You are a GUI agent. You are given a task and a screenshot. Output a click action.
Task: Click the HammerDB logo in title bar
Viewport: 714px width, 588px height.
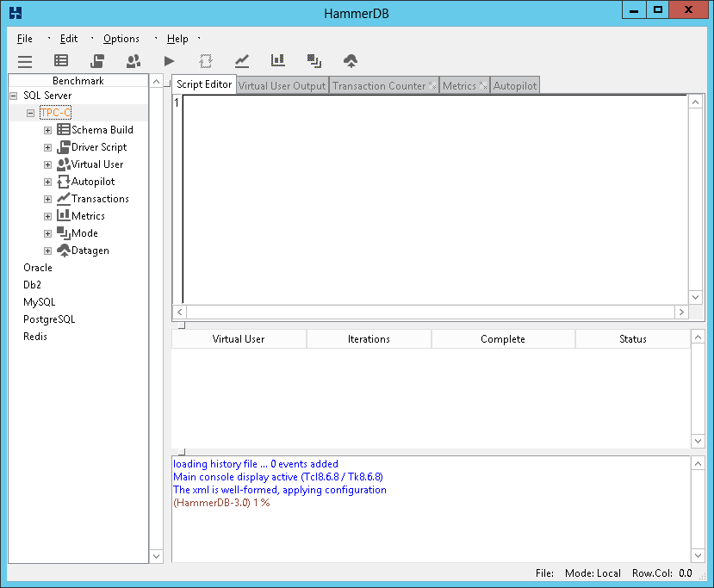click(16, 13)
